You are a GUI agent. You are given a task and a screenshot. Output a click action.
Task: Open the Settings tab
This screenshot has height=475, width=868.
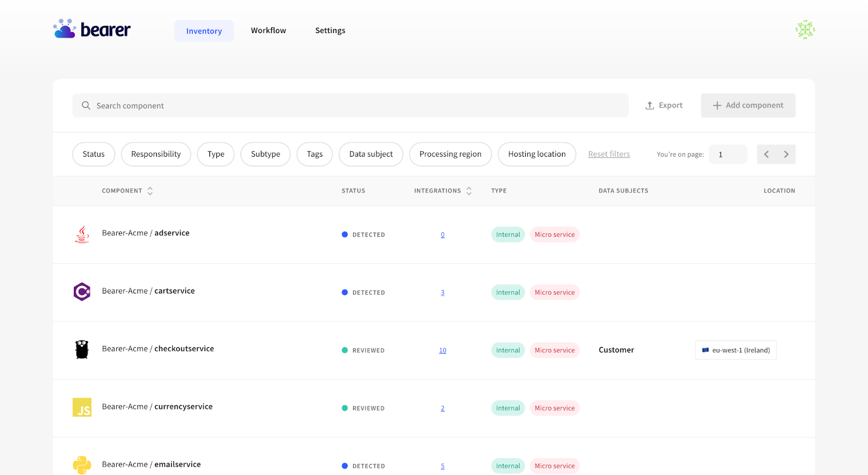pos(330,30)
